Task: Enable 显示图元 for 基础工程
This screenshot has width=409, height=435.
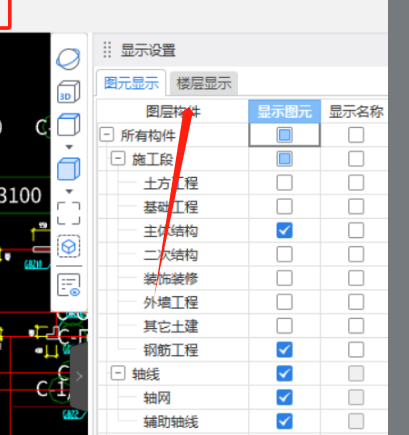Action: click(x=284, y=207)
